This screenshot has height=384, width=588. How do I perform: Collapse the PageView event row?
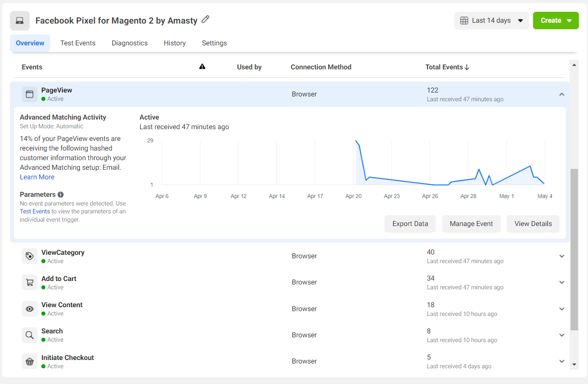pos(561,94)
